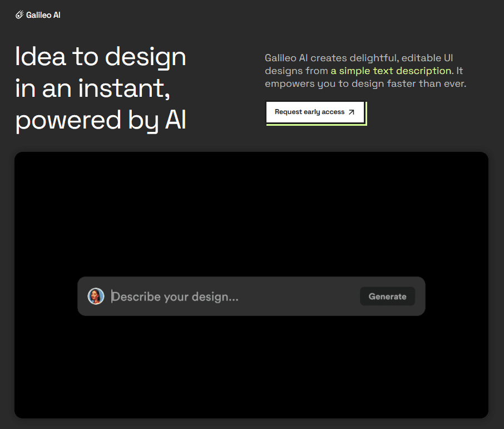
Task: Click the user avatar in the prompt bar
Action: pos(96,296)
